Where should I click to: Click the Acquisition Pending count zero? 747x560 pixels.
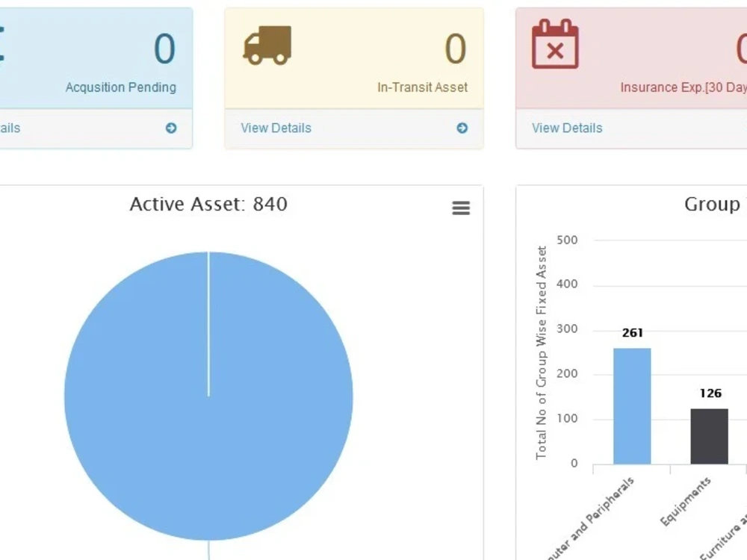164,49
